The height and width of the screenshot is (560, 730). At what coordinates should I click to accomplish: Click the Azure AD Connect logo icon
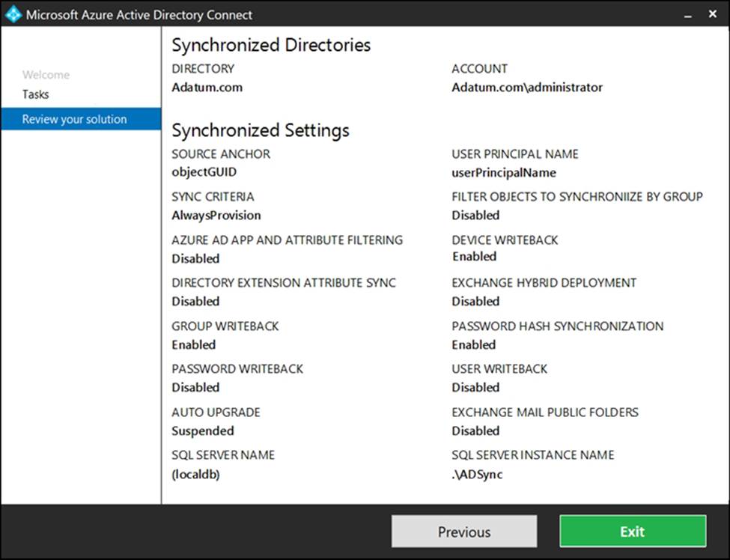click(x=13, y=14)
